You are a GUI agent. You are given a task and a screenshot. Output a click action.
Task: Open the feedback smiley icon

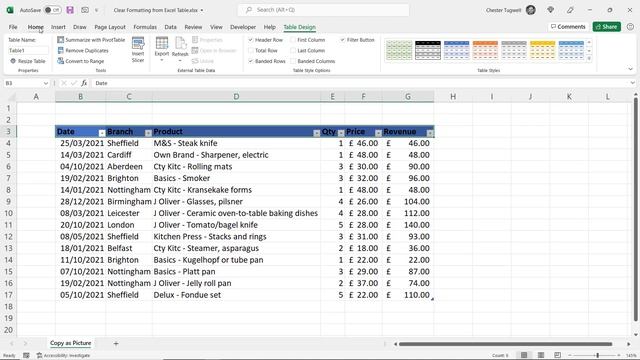point(630,27)
